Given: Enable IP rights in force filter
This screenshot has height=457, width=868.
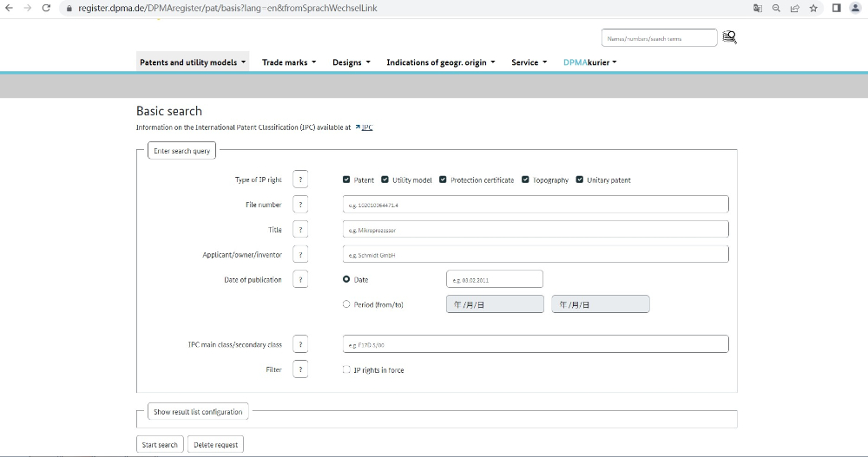Looking at the screenshot, I should click(x=346, y=369).
